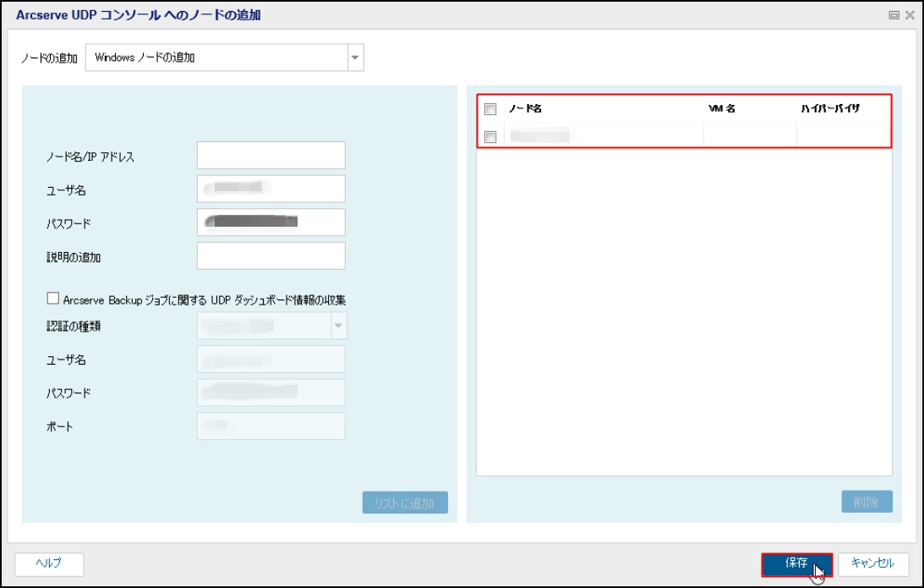The width and height of the screenshot is (924, 588).
Task: Tick the checkbox of the listed node row
Action: (x=490, y=137)
